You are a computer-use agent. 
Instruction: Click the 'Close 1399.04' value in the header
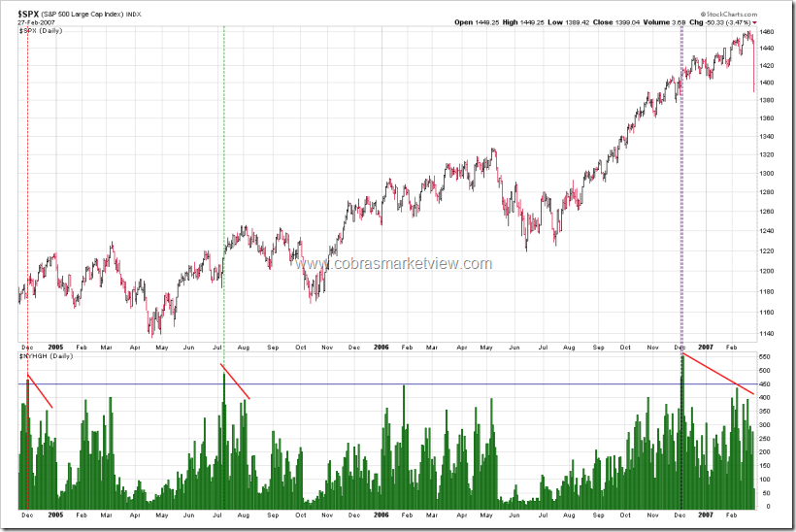tap(616, 22)
